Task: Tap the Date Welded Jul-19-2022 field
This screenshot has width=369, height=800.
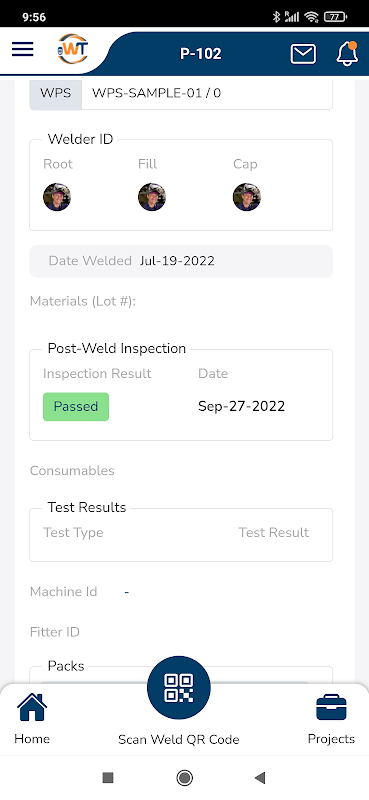Action: pos(181,261)
